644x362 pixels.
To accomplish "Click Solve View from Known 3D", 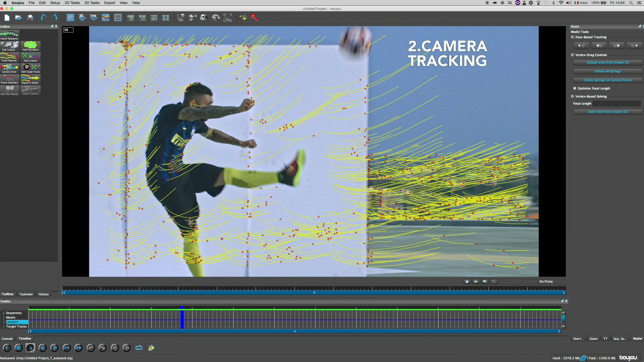I will tap(607, 112).
